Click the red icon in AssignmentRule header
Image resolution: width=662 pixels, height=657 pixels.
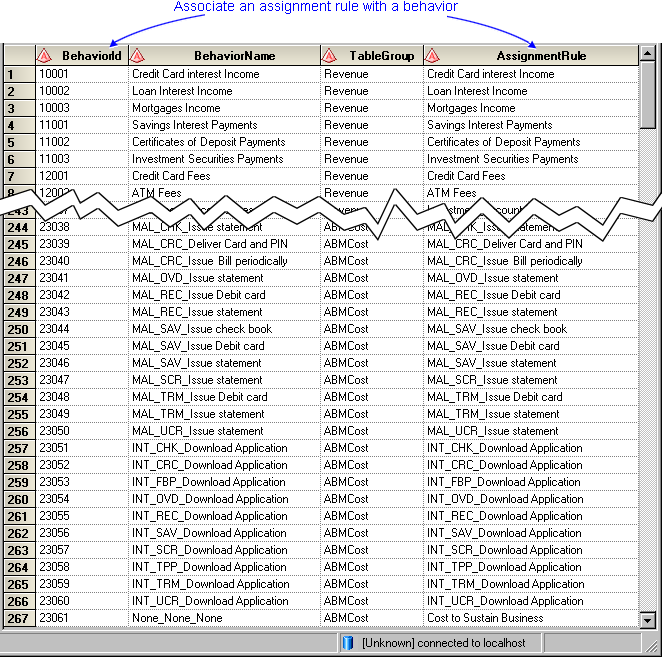coord(432,56)
